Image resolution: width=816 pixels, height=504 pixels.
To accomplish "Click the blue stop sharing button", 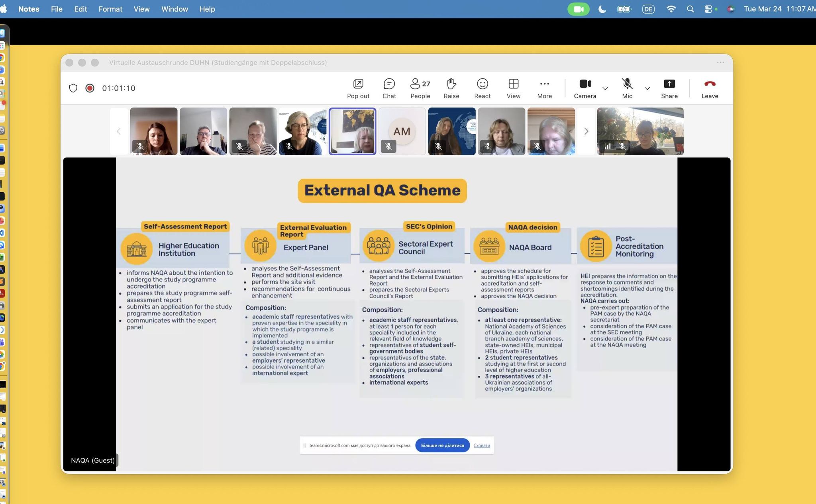I will click(442, 445).
